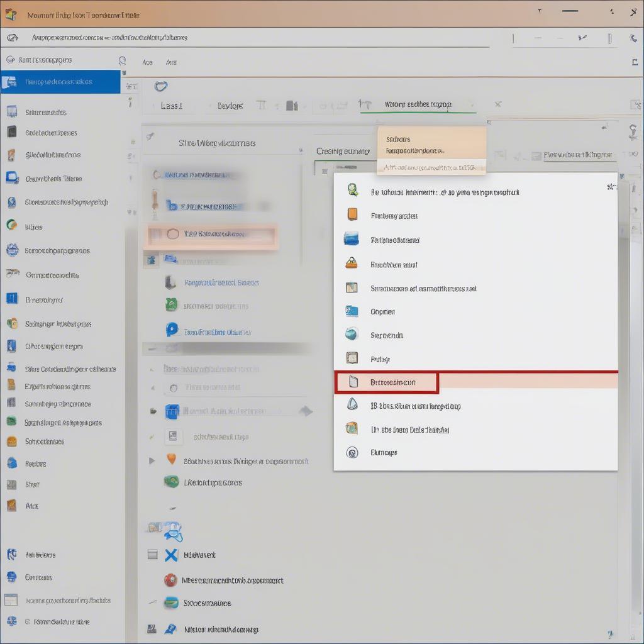Select the orange round face sidebar icon
This screenshot has width=644, height=644.
click(12, 441)
